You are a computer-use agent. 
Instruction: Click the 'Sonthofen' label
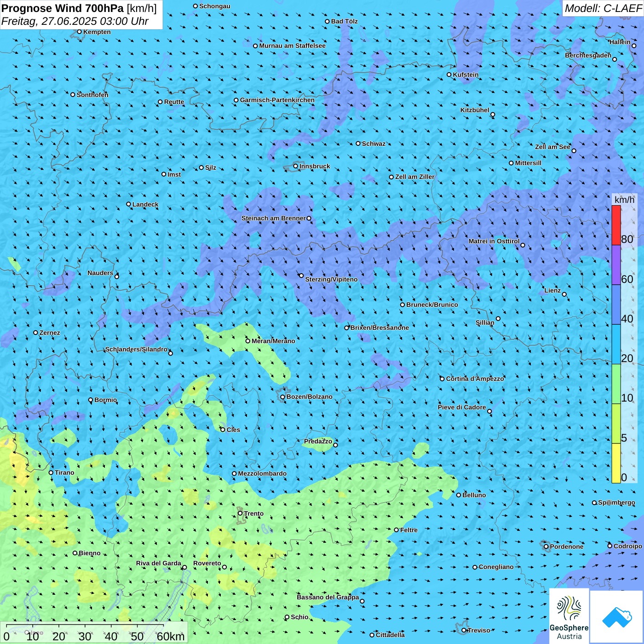pyautogui.click(x=92, y=95)
